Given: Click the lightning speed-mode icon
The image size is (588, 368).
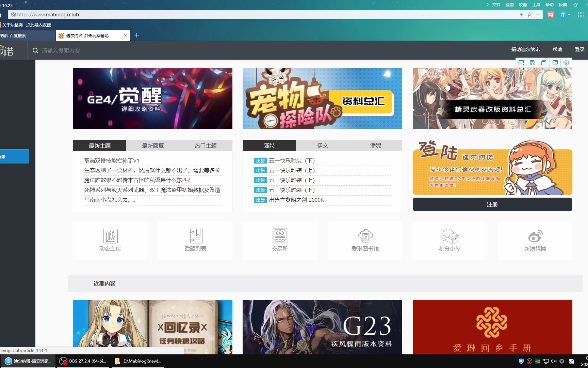Looking at the screenshot, I should coord(521,15).
